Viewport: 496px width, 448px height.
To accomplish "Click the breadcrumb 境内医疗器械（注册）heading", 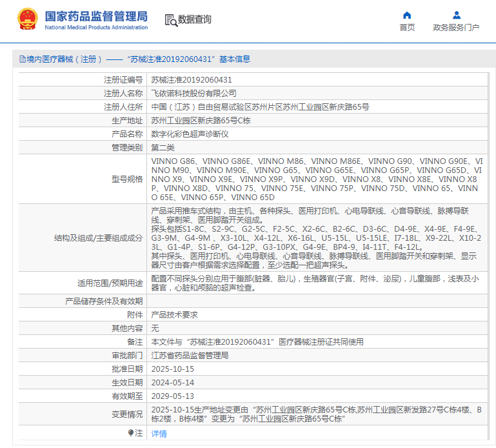I will [x=64, y=59].
